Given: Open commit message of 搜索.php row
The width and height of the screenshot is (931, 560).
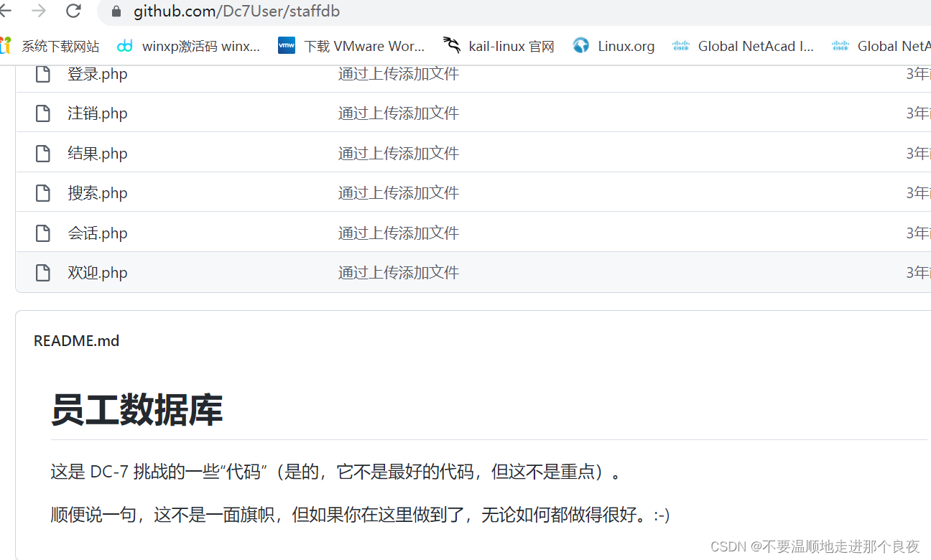Looking at the screenshot, I should [x=399, y=193].
